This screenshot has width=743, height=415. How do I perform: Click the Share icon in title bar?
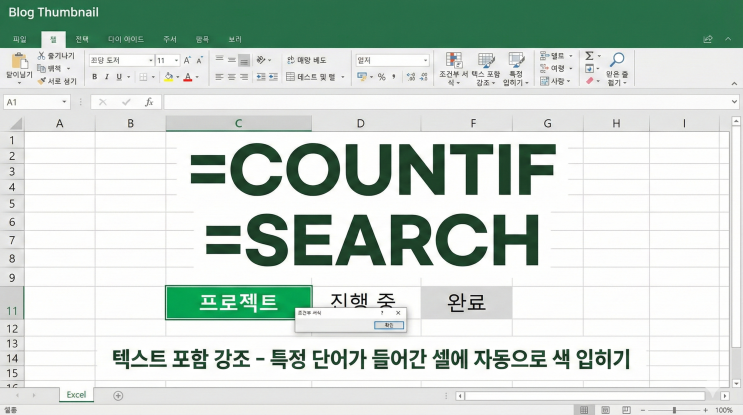[x=707, y=39]
